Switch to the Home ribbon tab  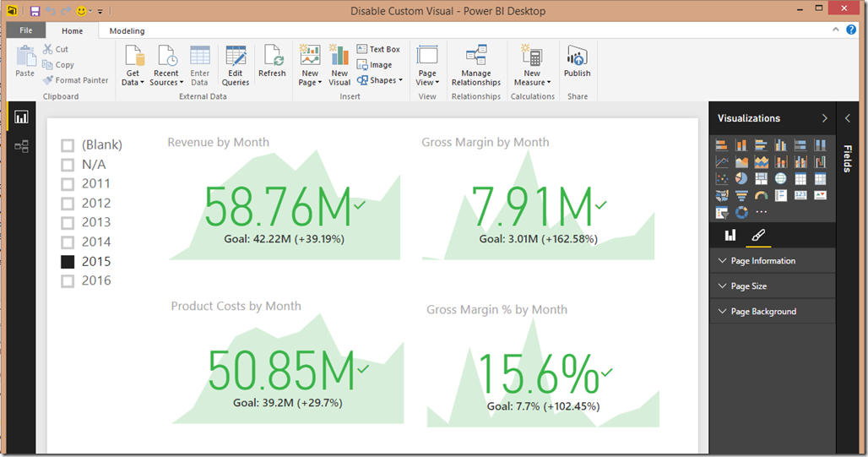(72, 31)
